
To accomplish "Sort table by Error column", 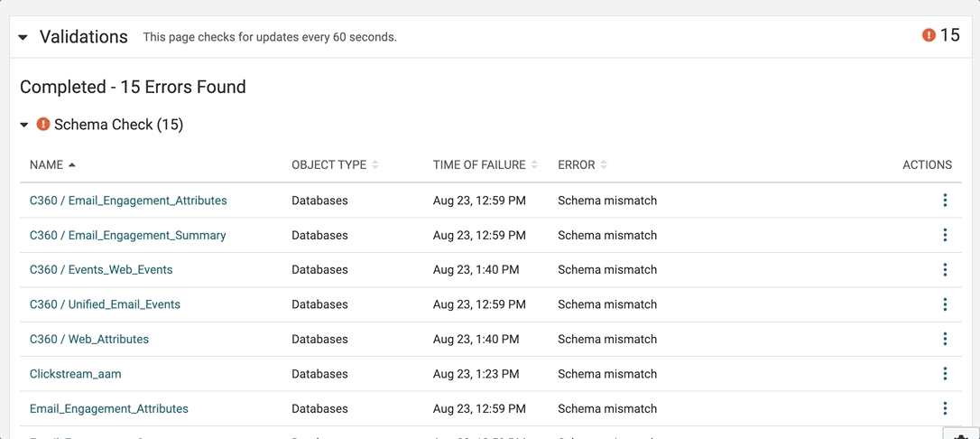I will coord(583,165).
